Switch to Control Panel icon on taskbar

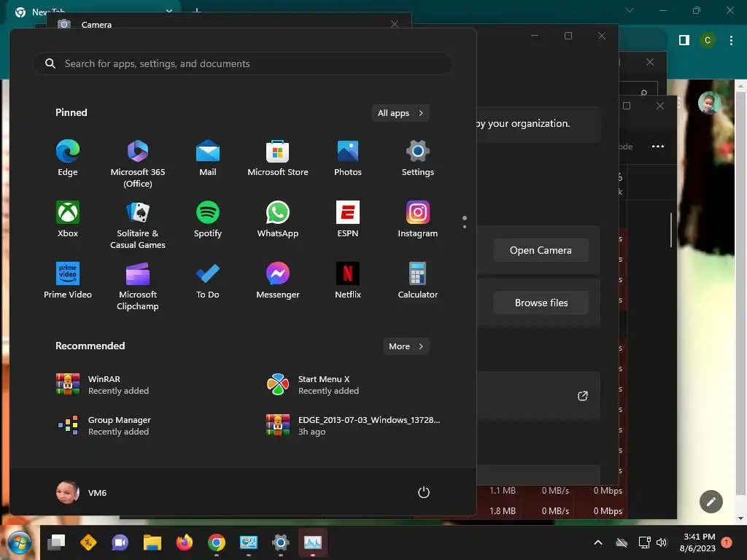tap(248, 542)
